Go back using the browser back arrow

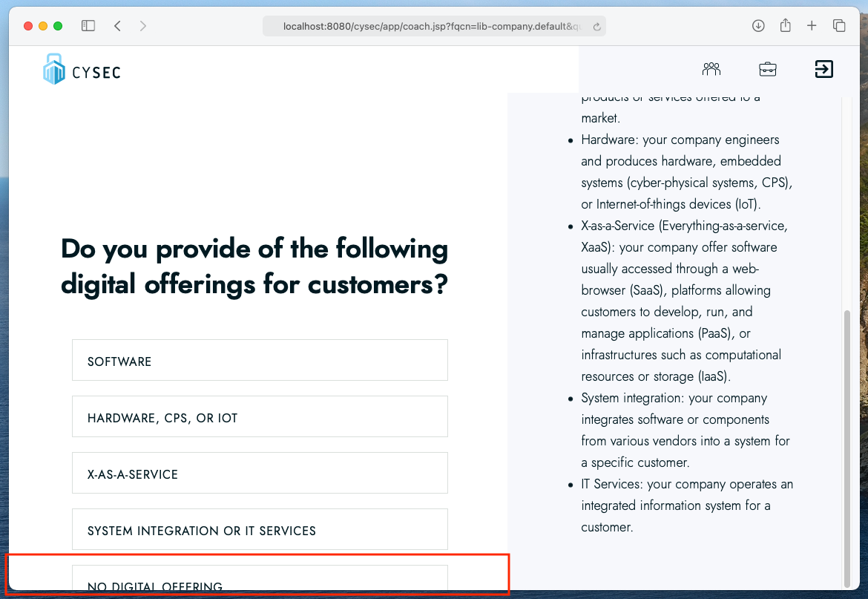click(117, 24)
